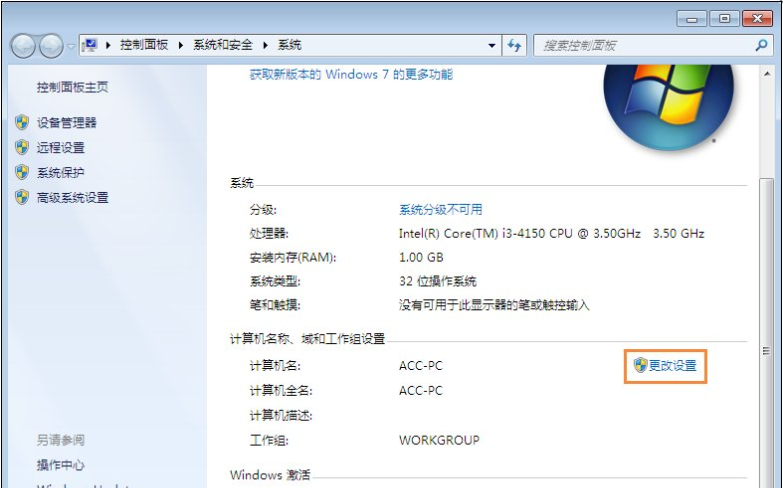
Task: Select the 没有可用于此显示器的笔或触控输入 text
Action: click(494, 305)
